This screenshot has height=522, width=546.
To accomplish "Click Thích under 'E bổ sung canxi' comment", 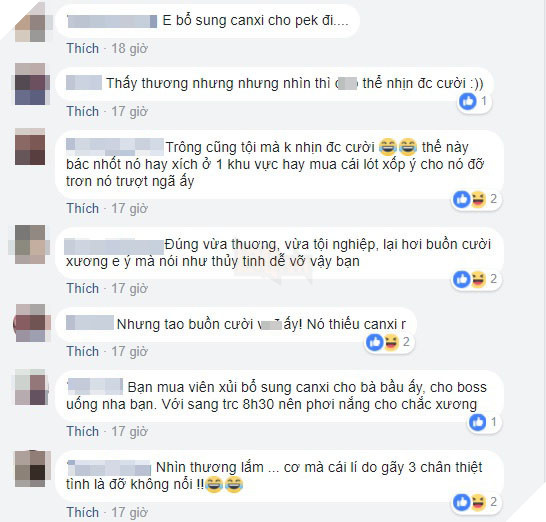I will (x=83, y=48).
